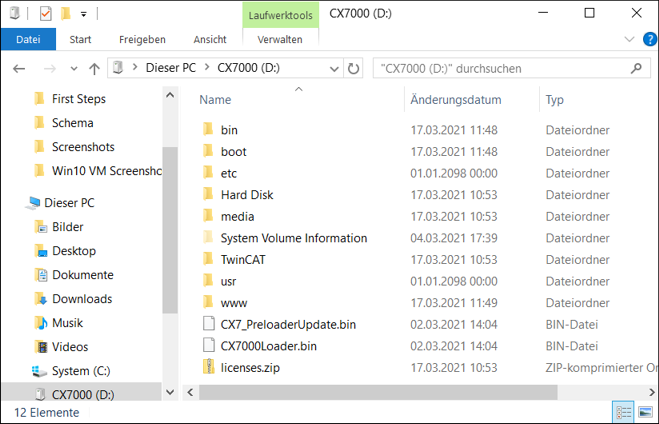Select Dieser PC in the navigation pane

coord(69,203)
